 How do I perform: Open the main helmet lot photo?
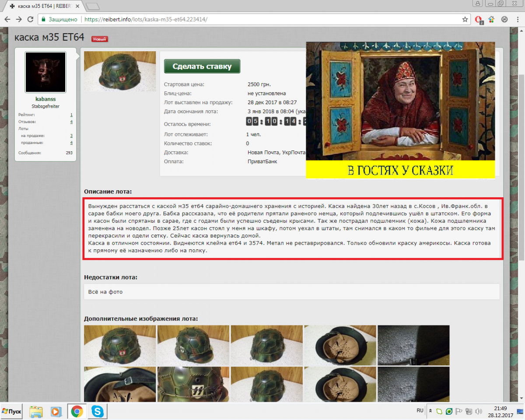click(x=120, y=71)
